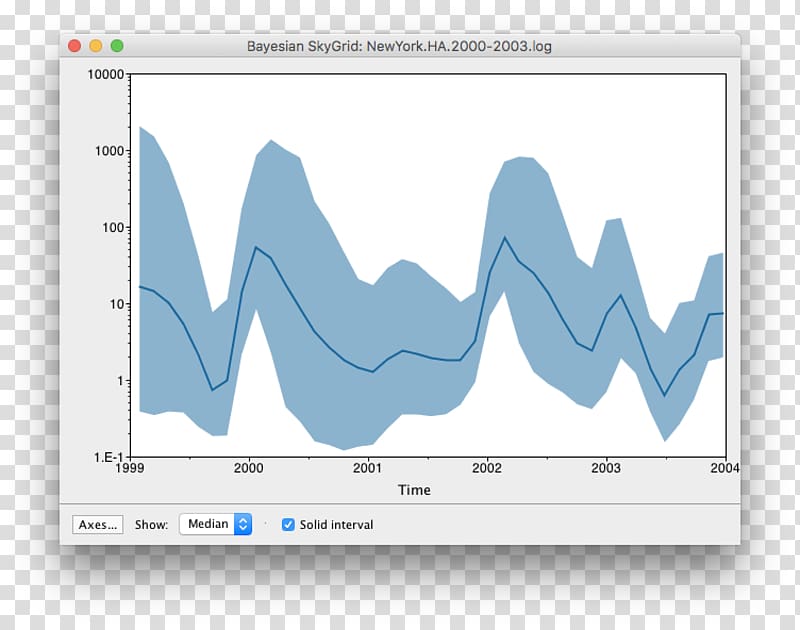The width and height of the screenshot is (800, 630).
Task: Close the Bayesian SkyGrid window
Action: pyautogui.click(x=74, y=46)
